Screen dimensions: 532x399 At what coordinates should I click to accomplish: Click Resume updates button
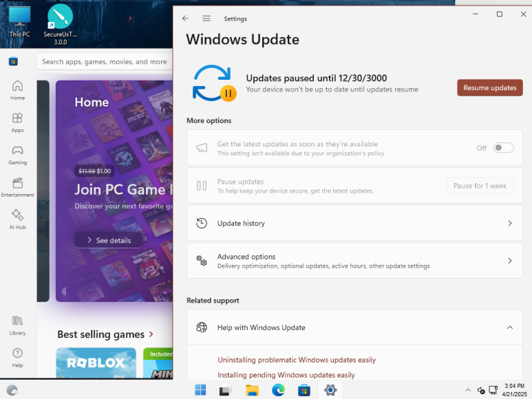click(489, 88)
